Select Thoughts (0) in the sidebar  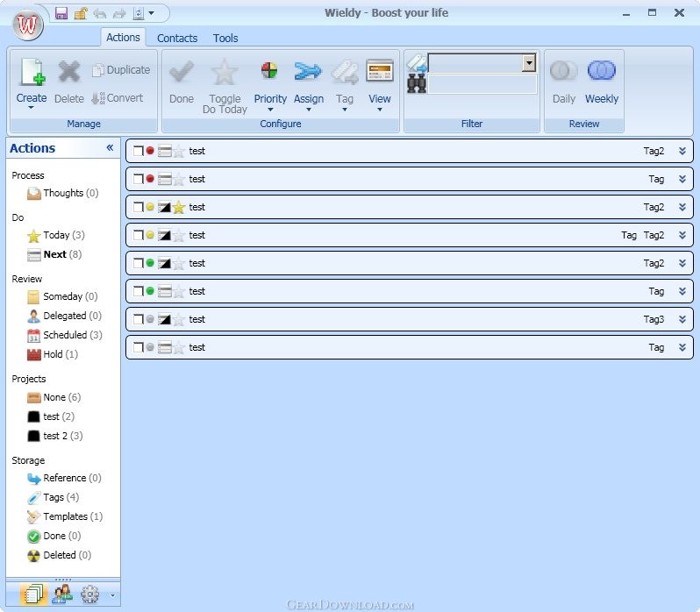[x=62, y=193]
